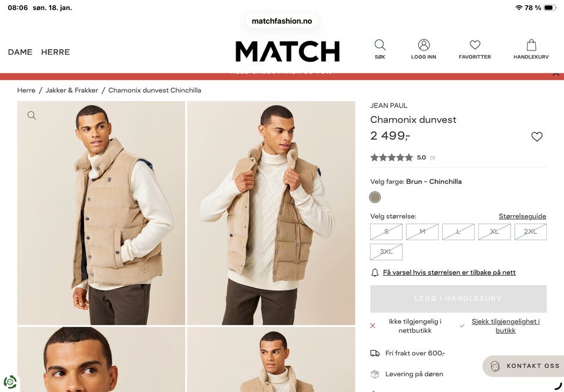Click the LOGG INN user icon
The width and height of the screenshot is (564, 392).
(424, 45)
